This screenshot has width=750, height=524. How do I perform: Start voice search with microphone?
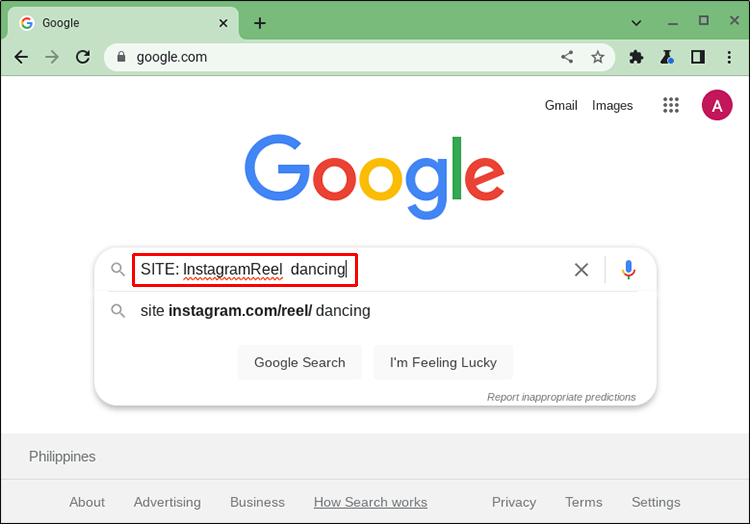(x=628, y=269)
